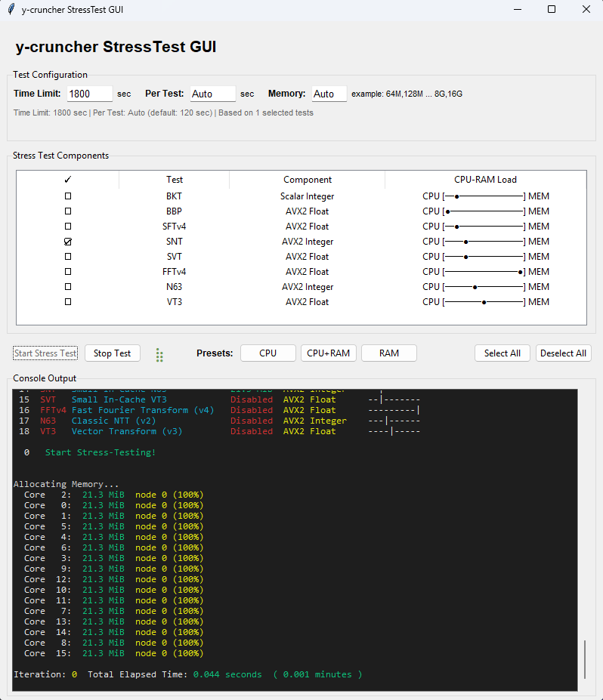This screenshot has width=603, height=700.
Task: Apply the RAM preset
Action: [389, 353]
